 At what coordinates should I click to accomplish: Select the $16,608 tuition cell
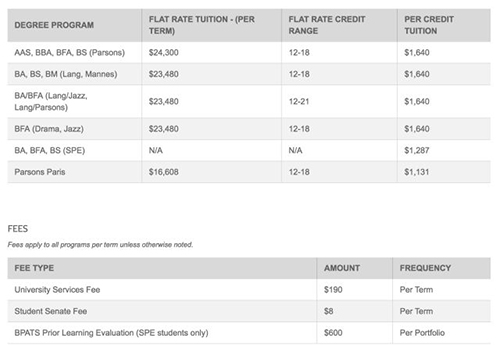point(164,172)
